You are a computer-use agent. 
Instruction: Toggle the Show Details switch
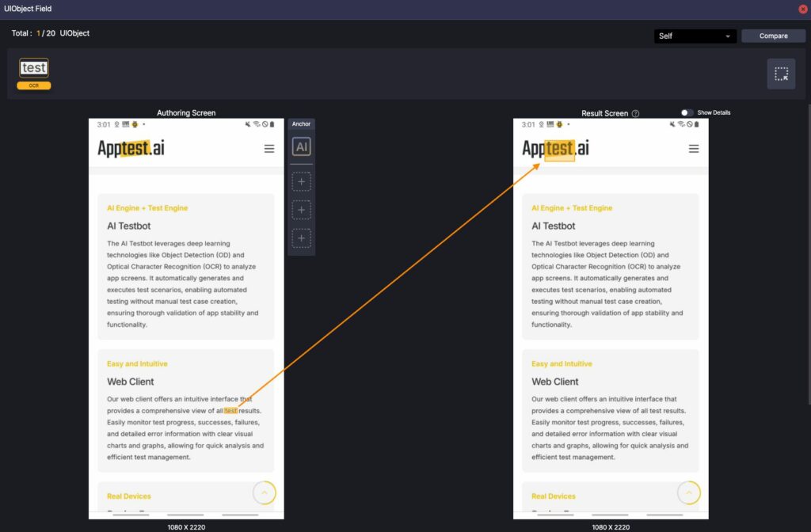(x=687, y=112)
